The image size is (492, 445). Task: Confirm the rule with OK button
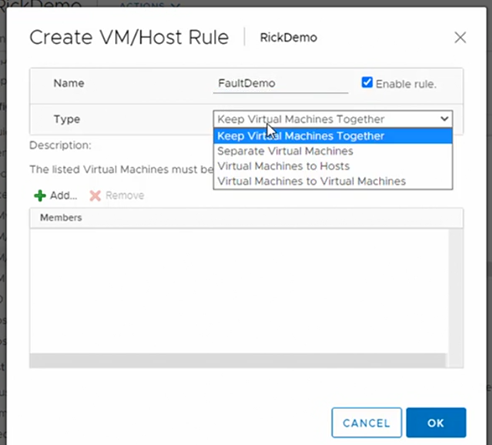coord(436,423)
